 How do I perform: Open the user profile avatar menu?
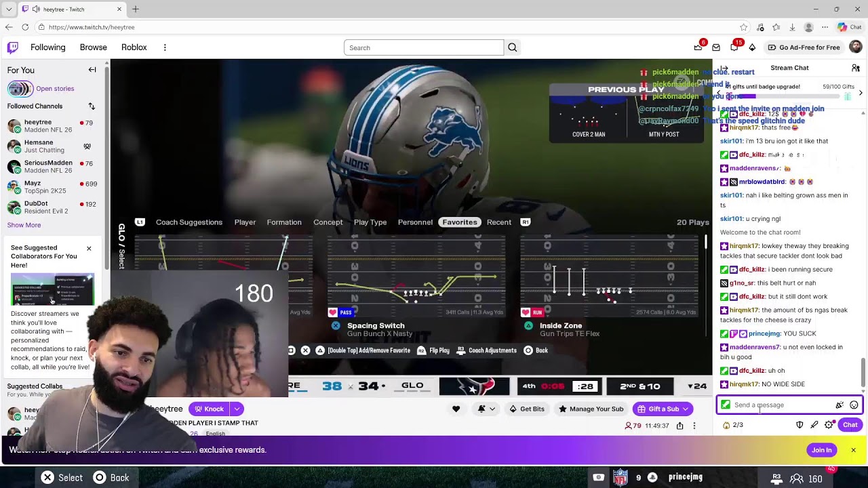tap(856, 47)
